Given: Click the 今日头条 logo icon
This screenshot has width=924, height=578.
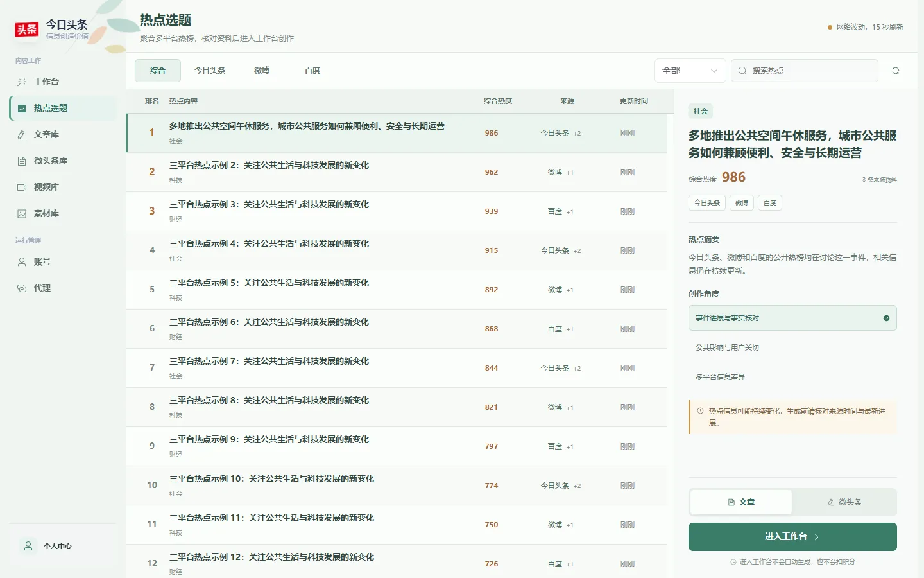Looking at the screenshot, I should click(x=27, y=29).
